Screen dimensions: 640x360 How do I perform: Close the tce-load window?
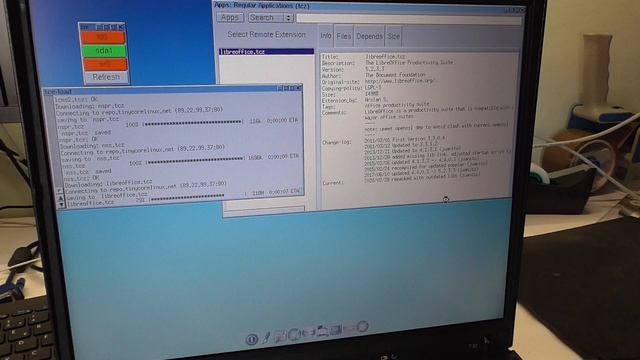[x=299, y=87]
